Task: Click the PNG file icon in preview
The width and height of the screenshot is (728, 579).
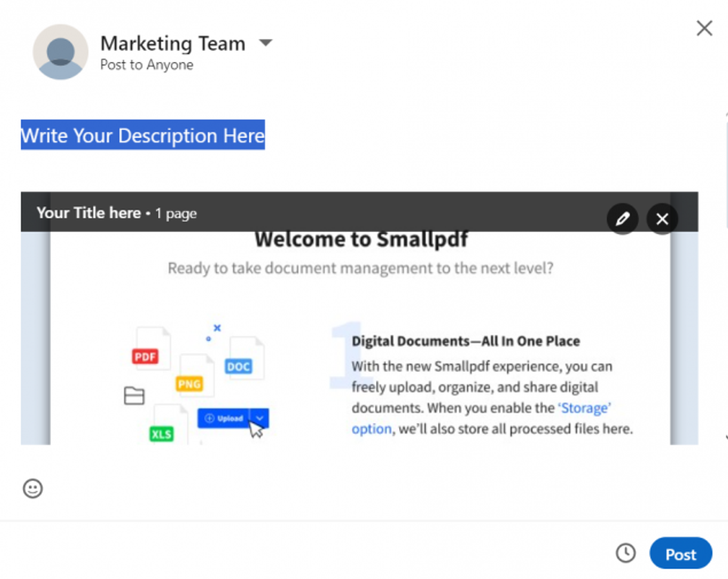Action: point(196,376)
